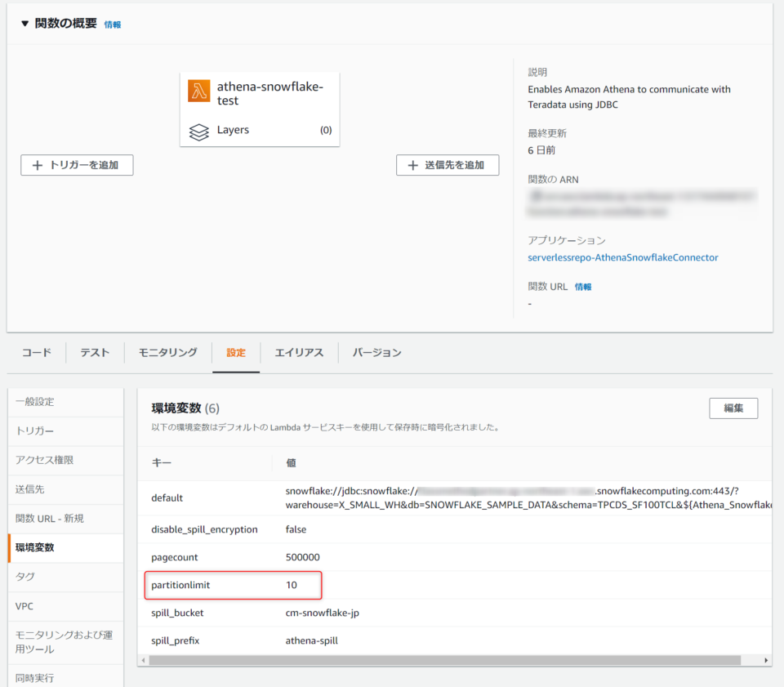The width and height of the screenshot is (784, 687).
Task: Switch to the バージョン tab
Action: coord(377,353)
